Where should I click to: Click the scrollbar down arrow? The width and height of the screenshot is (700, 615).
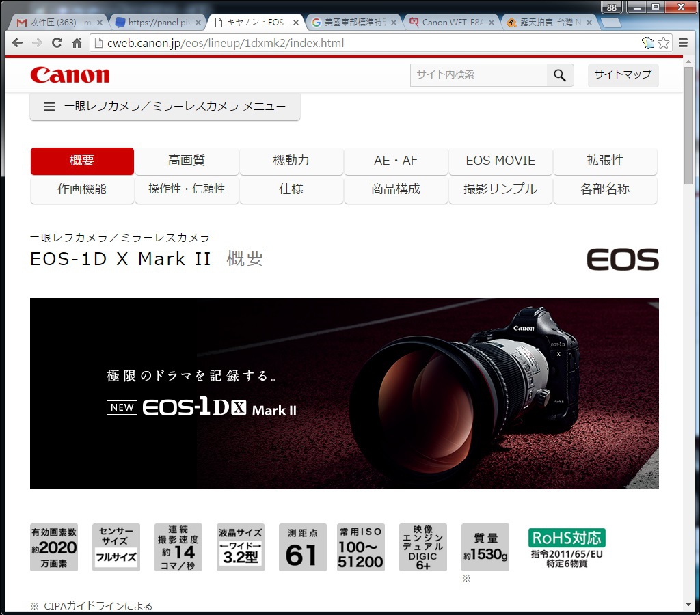[x=688, y=605]
